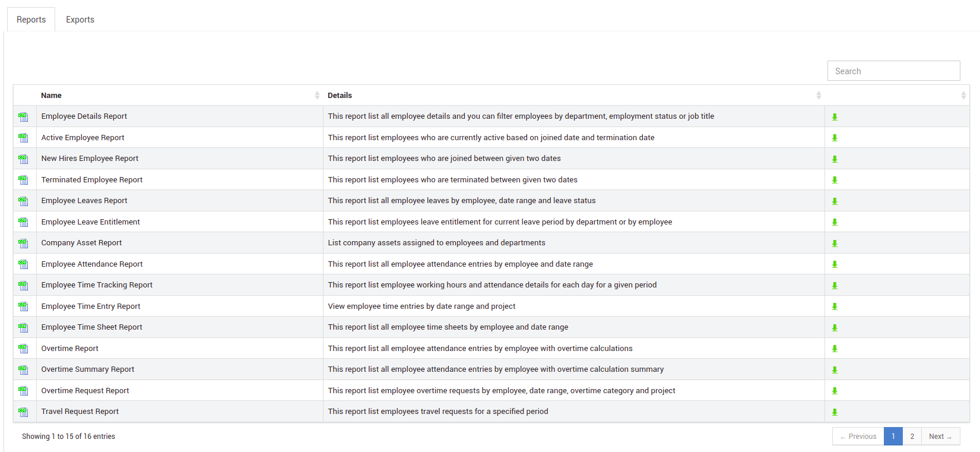
Task: Sort table by Name column arrows
Action: (317, 96)
